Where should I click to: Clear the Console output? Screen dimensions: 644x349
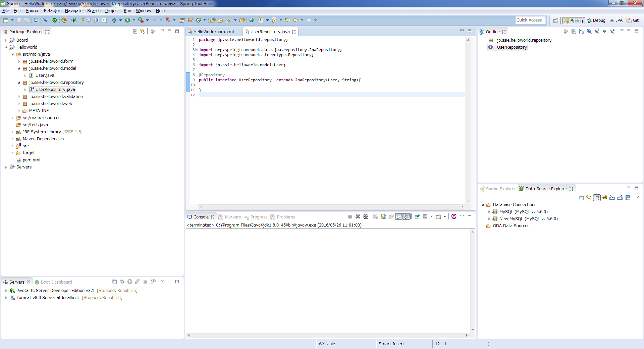375,217
